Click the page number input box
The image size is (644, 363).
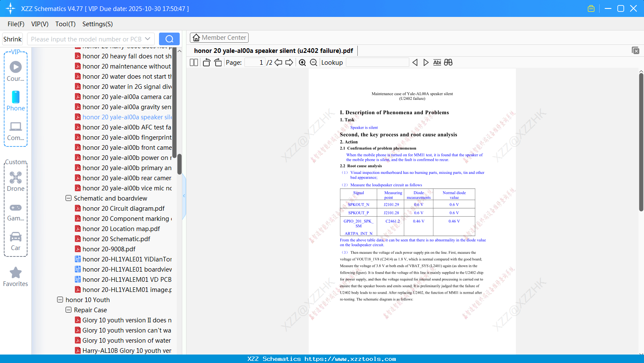click(x=255, y=63)
